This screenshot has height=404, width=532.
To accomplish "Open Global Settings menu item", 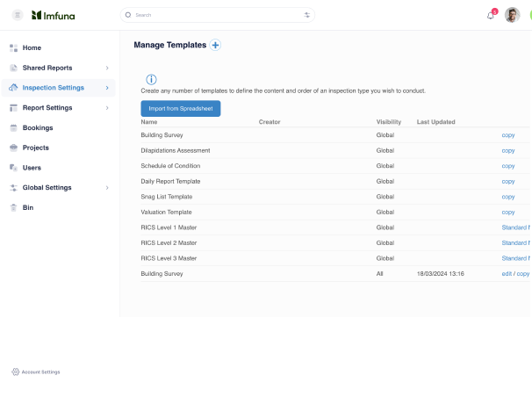I will (47, 187).
